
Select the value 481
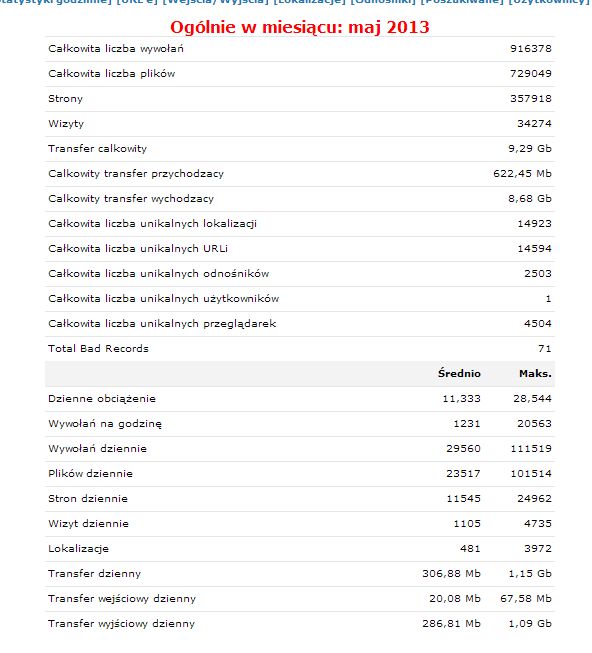pyautogui.click(x=470, y=548)
